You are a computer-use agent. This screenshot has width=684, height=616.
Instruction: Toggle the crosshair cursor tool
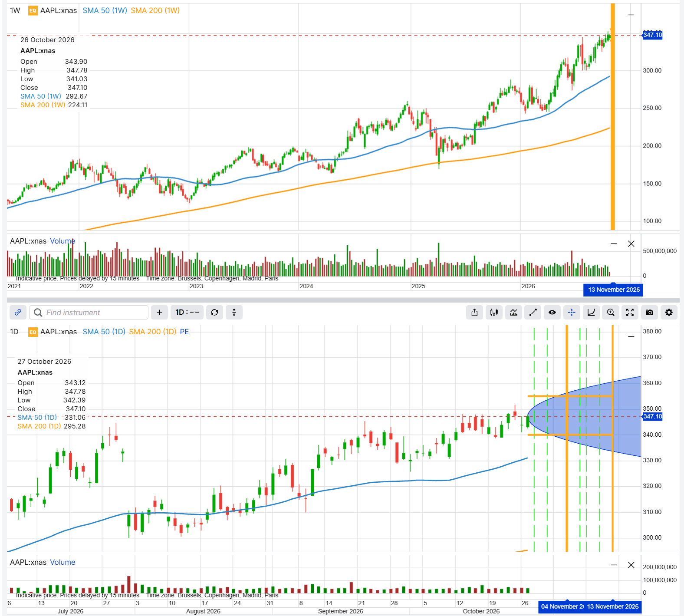click(572, 312)
